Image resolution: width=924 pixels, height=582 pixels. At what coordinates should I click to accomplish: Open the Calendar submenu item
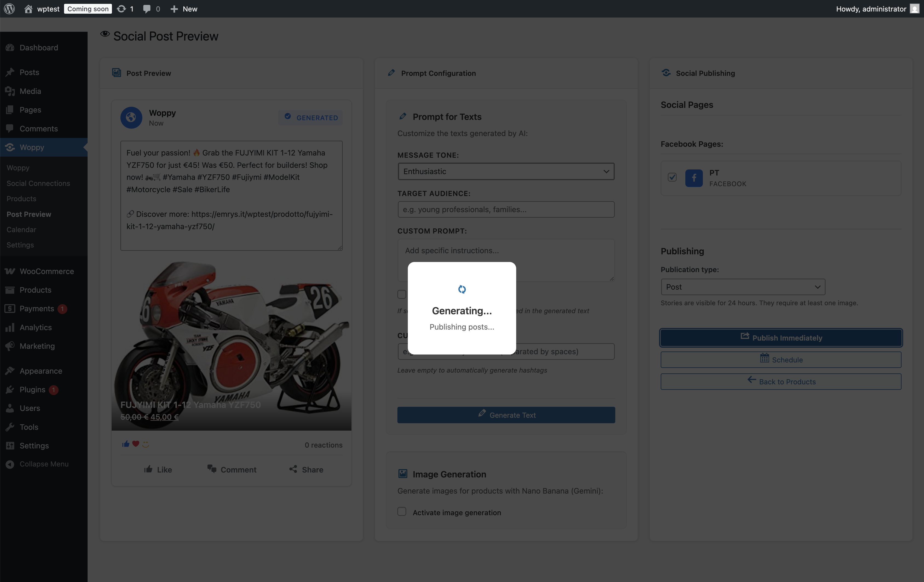click(22, 229)
